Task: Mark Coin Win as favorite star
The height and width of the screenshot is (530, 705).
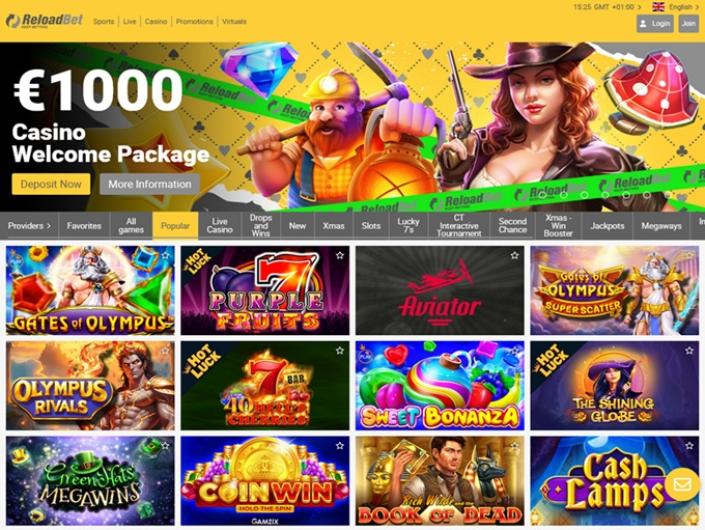Action: click(340, 445)
